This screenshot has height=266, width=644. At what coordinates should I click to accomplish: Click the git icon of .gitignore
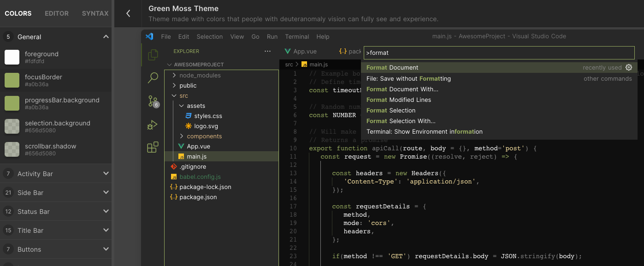174,166
